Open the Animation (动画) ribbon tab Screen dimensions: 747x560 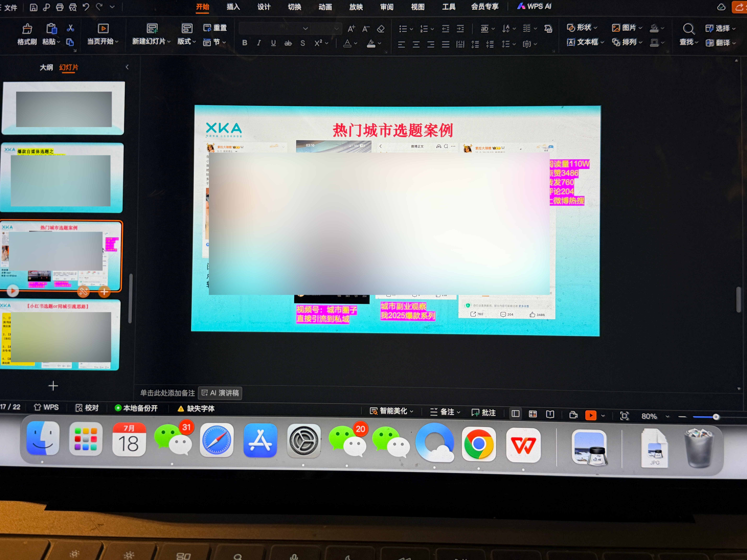pyautogui.click(x=325, y=7)
